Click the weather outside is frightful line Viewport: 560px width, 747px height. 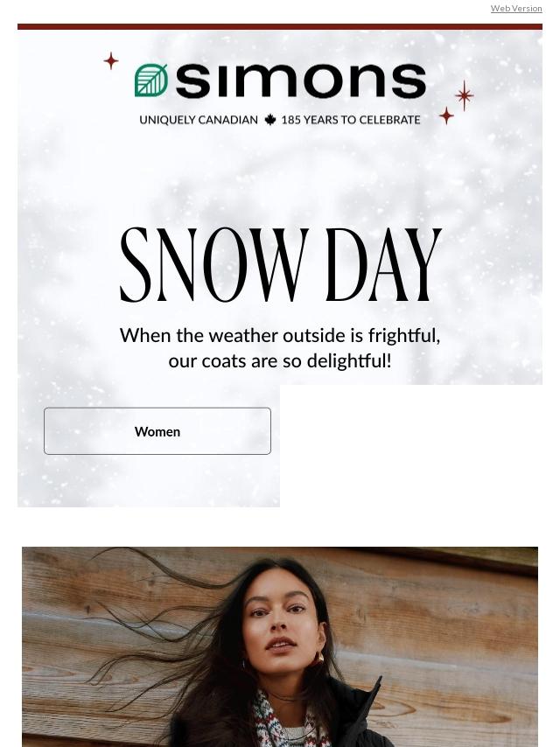280,335
